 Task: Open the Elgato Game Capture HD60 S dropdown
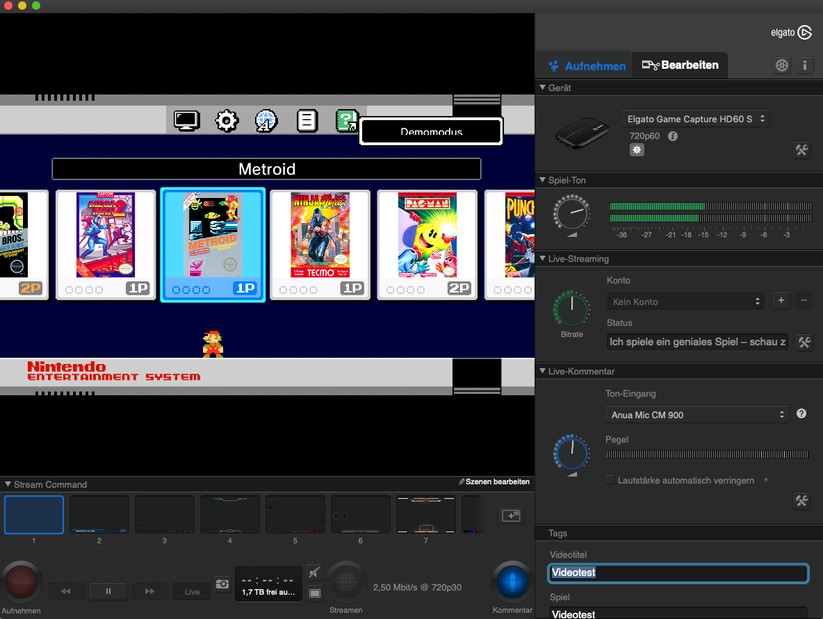pos(695,118)
